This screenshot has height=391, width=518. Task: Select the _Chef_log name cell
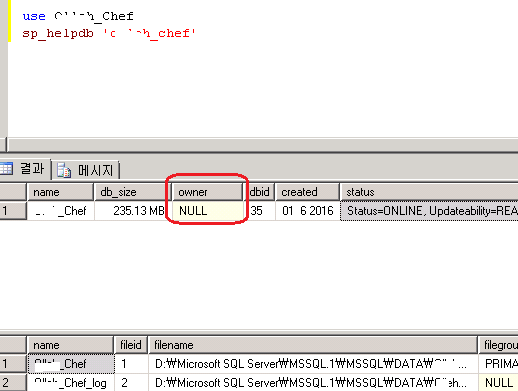point(71,383)
